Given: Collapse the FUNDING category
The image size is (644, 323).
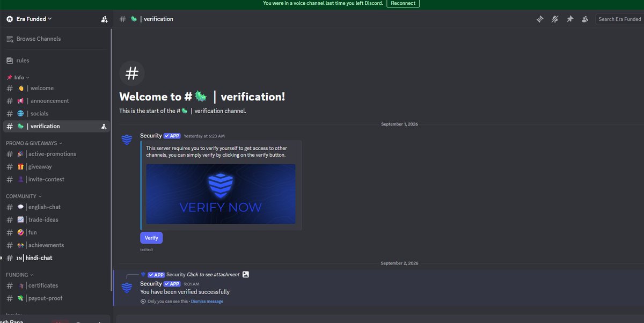Looking at the screenshot, I should tap(19, 275).
